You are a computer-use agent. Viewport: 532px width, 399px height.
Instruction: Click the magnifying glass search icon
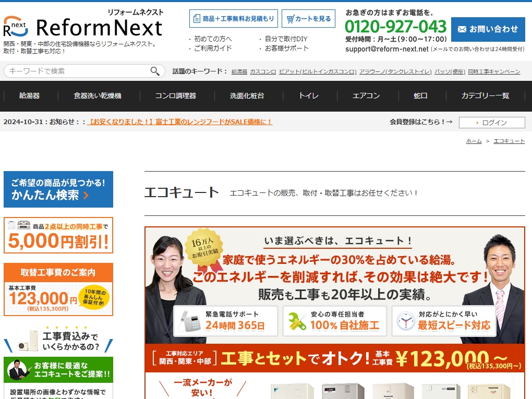tap(155, 71)
